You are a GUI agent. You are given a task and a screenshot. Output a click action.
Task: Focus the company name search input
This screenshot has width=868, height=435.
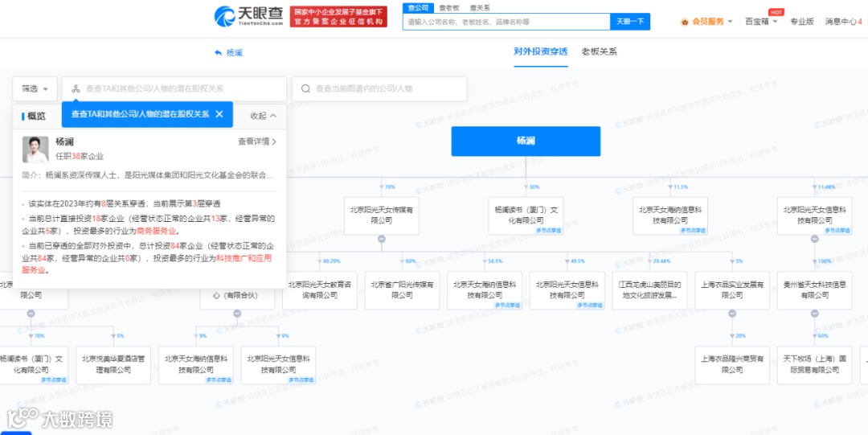click(506, 22)
